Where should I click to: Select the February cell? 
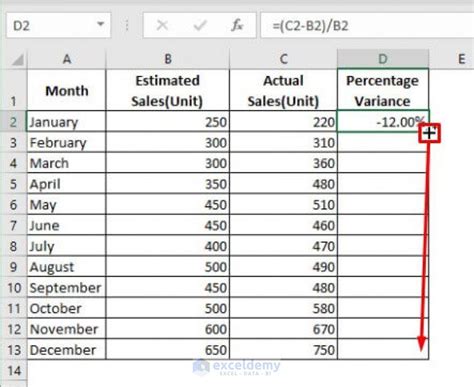pyautogui.click(x=67, y=142)
